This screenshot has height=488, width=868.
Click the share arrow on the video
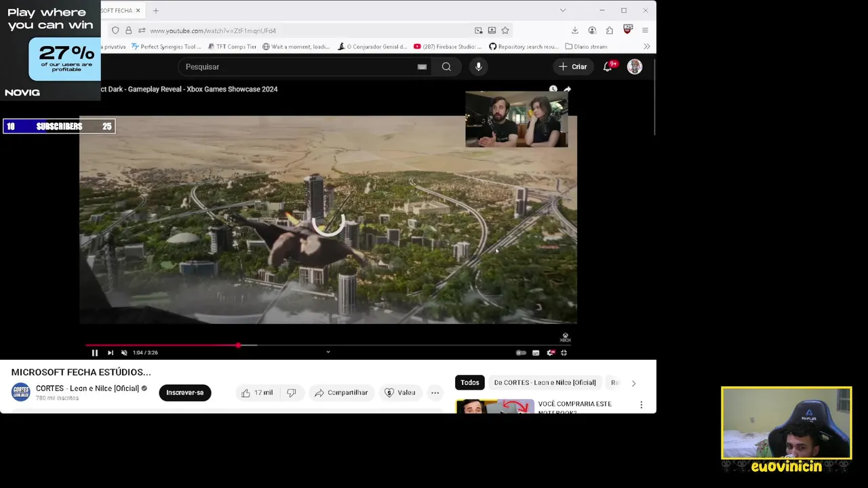point(568,89)
